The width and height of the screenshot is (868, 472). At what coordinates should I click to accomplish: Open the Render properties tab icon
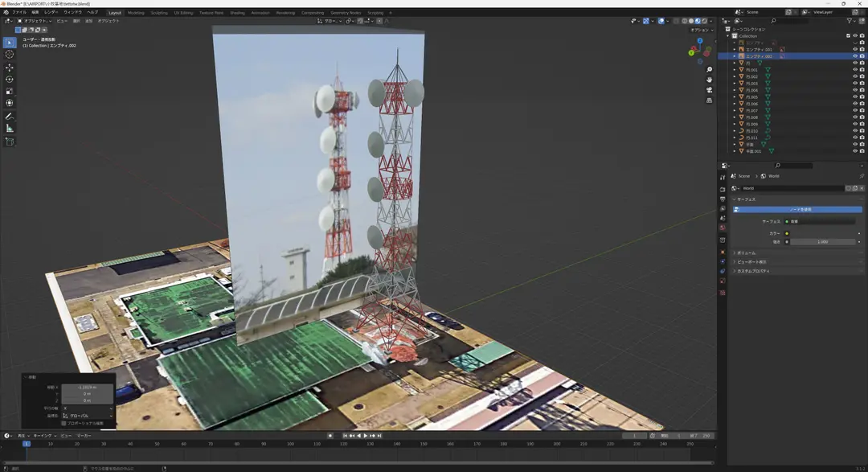coord(723,190)
